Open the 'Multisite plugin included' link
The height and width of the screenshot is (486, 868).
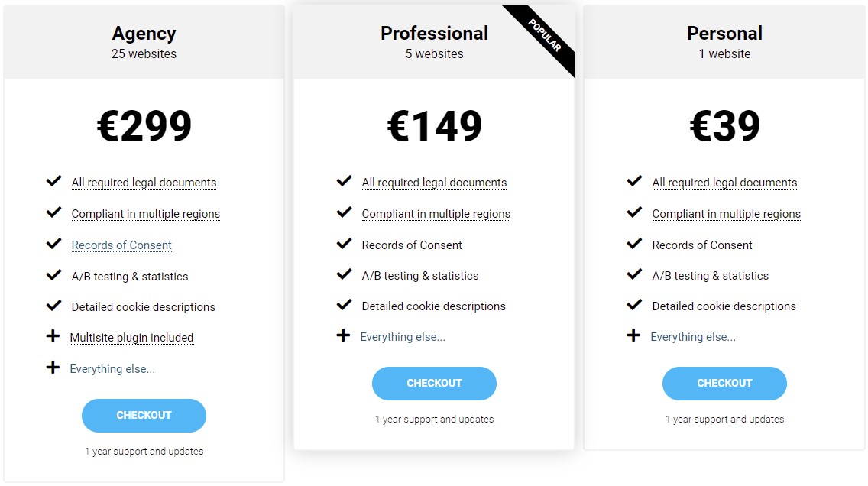click(x=131, y=338)
